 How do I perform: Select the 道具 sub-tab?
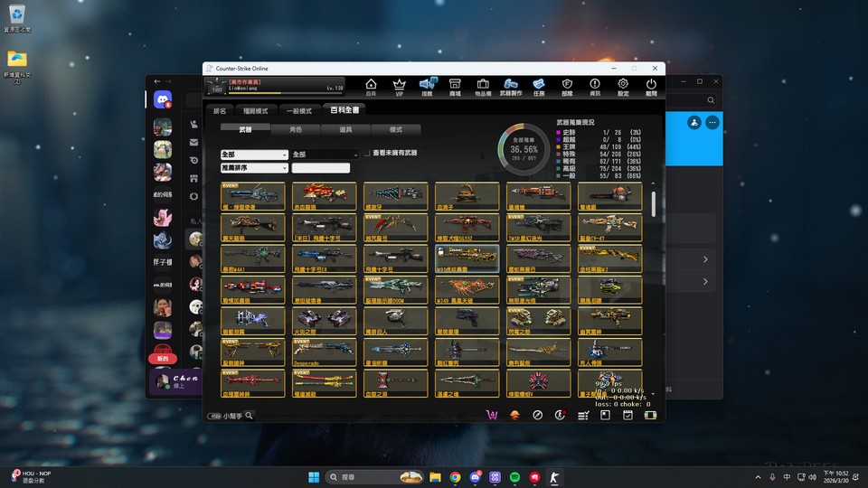(x=345, y=130)
